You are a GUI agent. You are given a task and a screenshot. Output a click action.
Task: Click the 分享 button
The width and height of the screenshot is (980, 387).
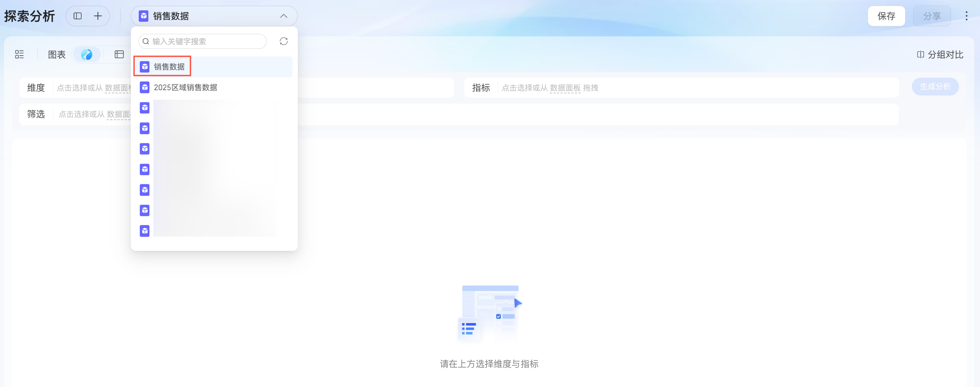tap(932, 16)
